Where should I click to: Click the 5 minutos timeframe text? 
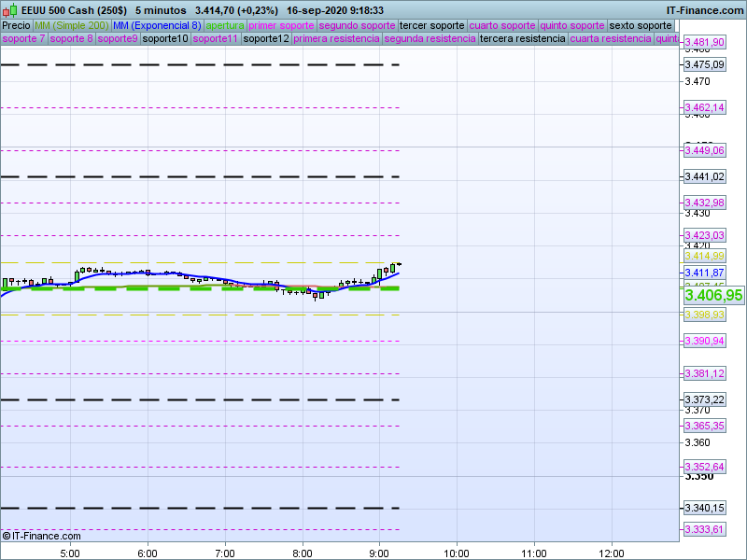[161, 9]
